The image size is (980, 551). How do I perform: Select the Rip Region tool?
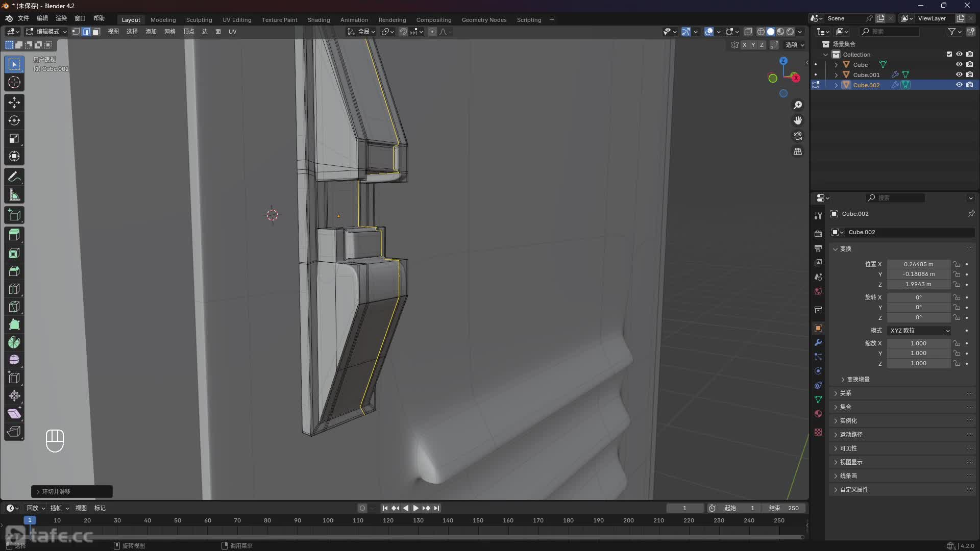[14, 432]
